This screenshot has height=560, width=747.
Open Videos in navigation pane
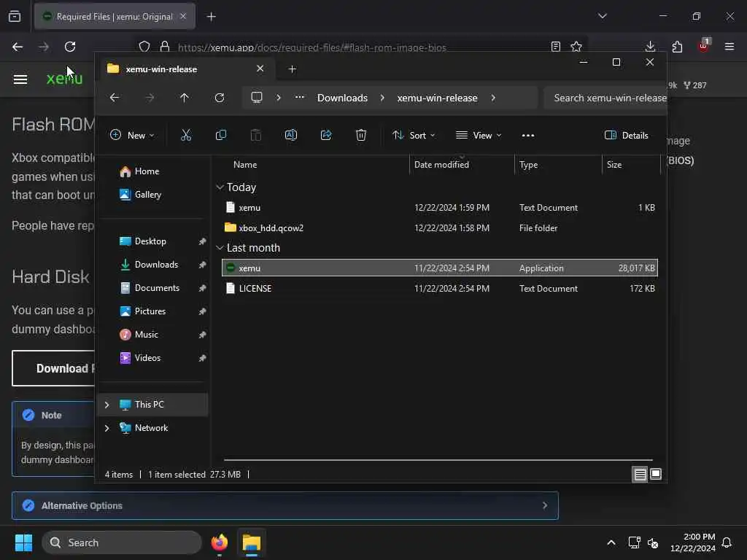point(152,358)
